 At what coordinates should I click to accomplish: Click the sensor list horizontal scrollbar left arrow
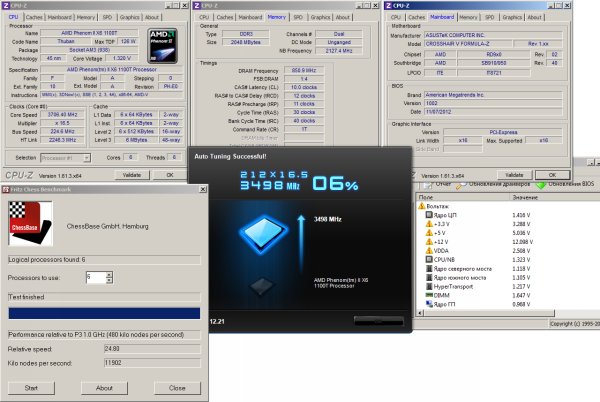click(x=420, y=313)
